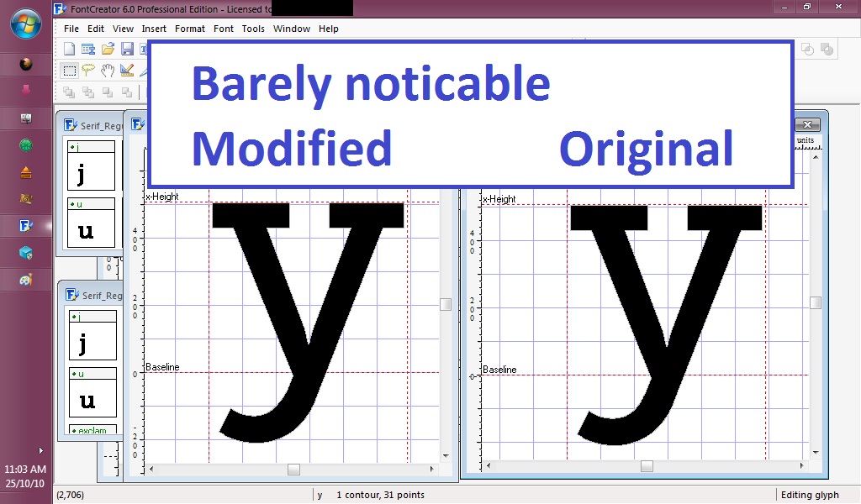
Task: Click scroll-up arrow in original glyph window
Action: coord(816,157)
